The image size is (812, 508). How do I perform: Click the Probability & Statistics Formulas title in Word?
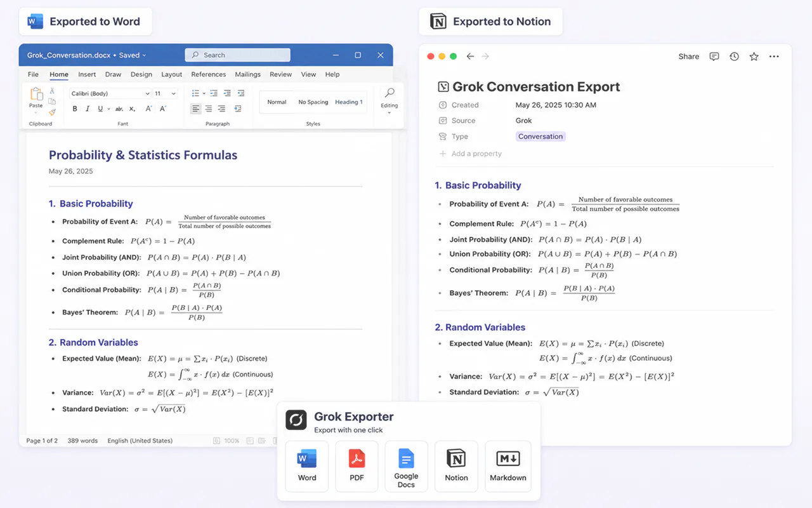click(143, 155)
